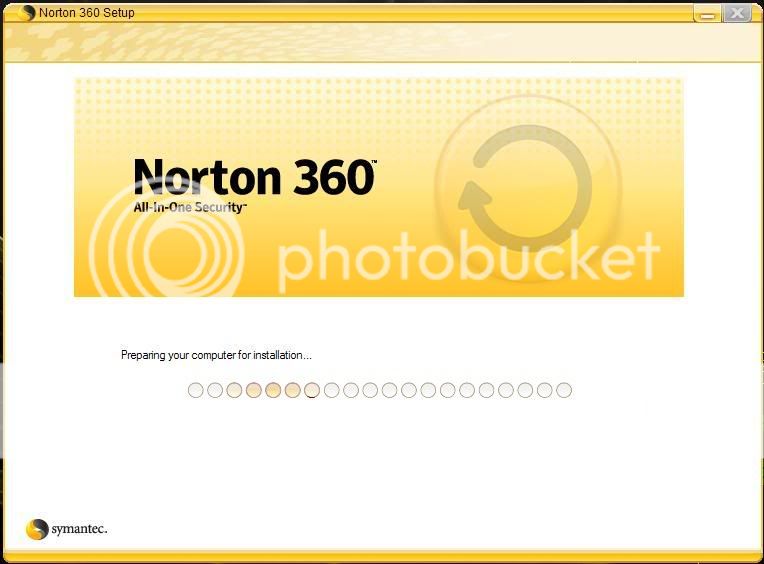The width and height of the screenshot is (764, 564).
Task: Click the Symantec logo icon
Action: click(37, 529)
